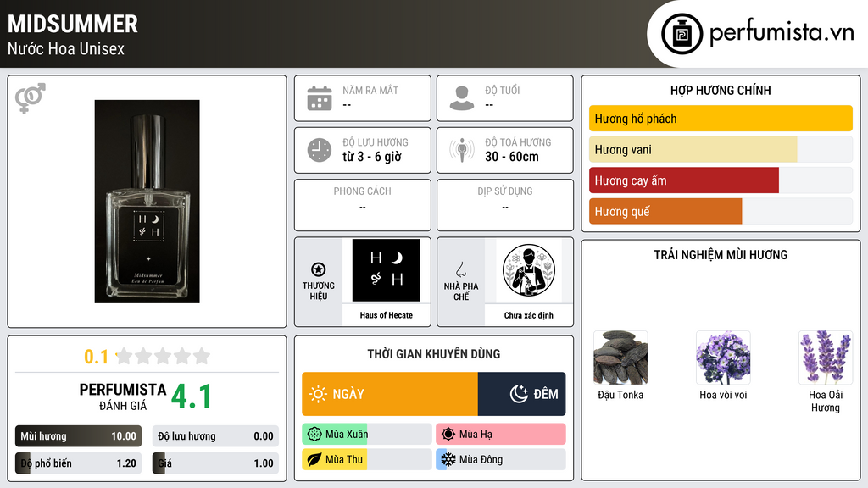Select the Đậu Tonka note image
868x488 pixels.
620,358
